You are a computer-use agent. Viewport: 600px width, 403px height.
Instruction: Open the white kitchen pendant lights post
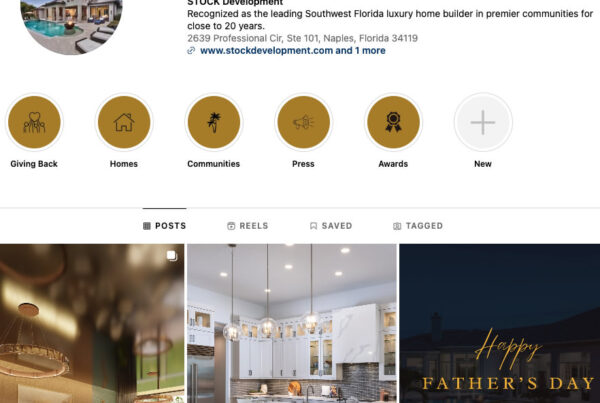(x=292, y=323)
